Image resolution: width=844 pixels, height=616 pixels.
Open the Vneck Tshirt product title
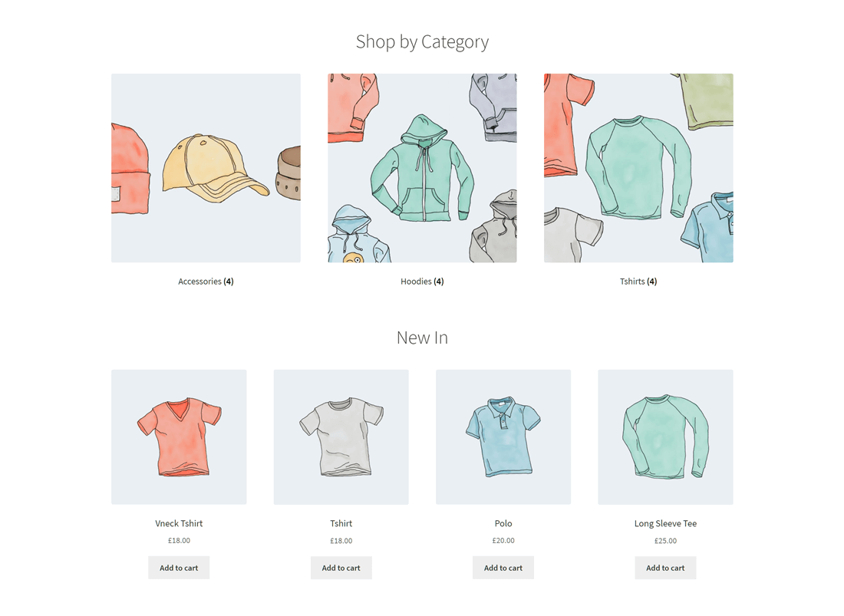click(179, 523)
